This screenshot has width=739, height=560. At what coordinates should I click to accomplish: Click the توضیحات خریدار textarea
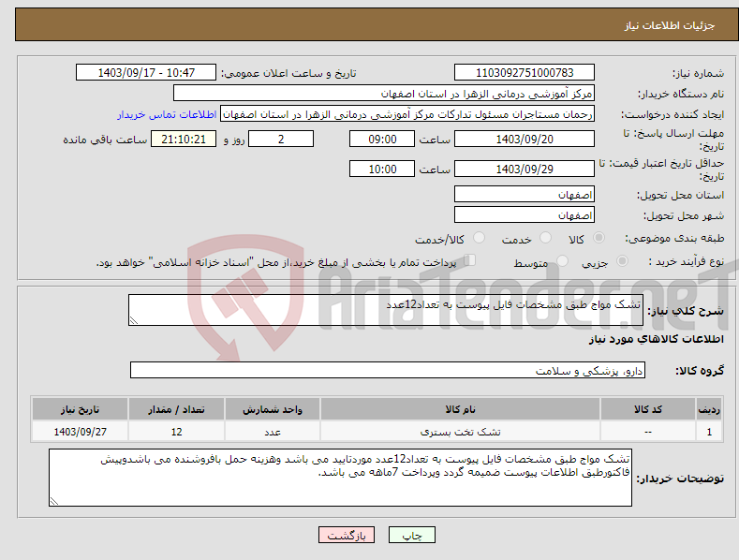[x=340, y=478]
